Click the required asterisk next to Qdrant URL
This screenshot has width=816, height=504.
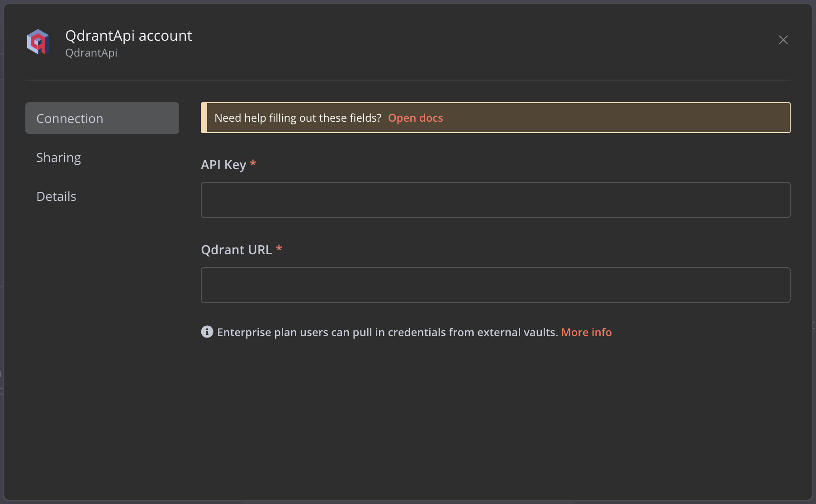(x=279, y=248)
